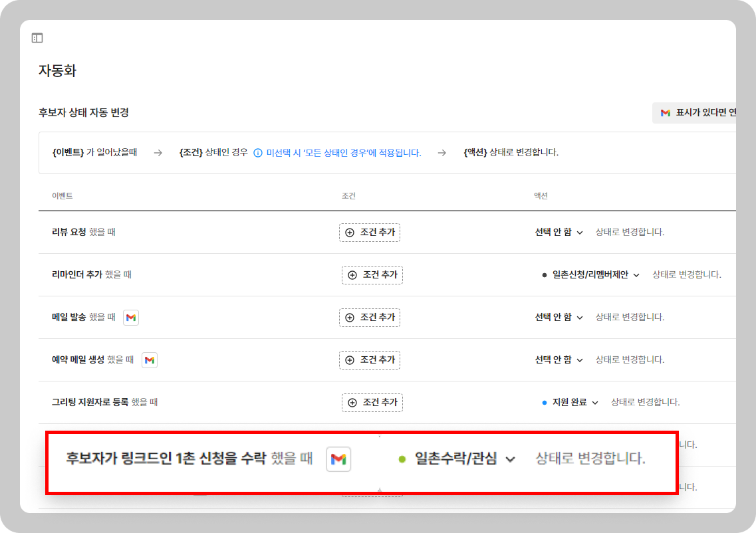Click the info icon next to 미선택 시 note
Image resolution: width=756 pixels, height=533 pixels.
[x=258, y=153]
